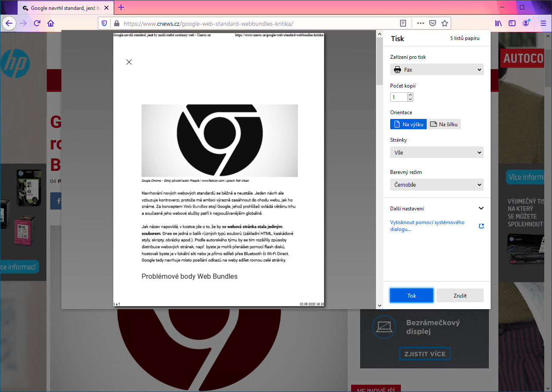
Task: Open the Firefox hamburger menu
Action: coord(543,23)
